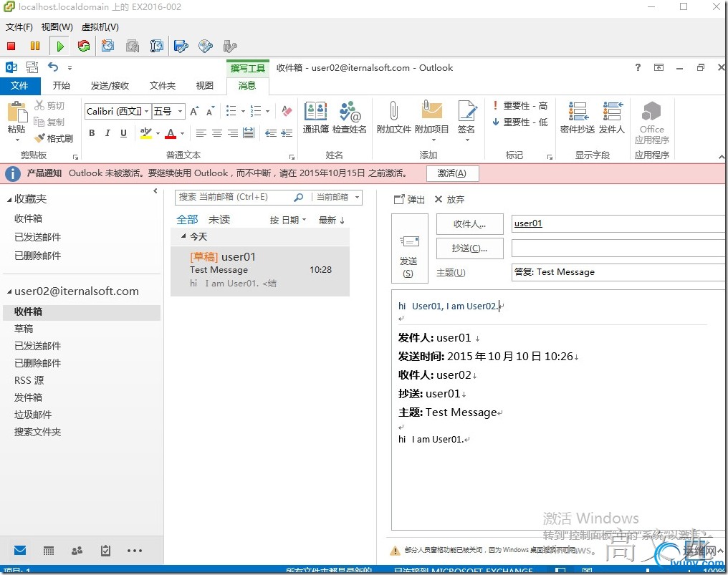Set high importance (重要性 - 高)

click(x=520, y=106)
